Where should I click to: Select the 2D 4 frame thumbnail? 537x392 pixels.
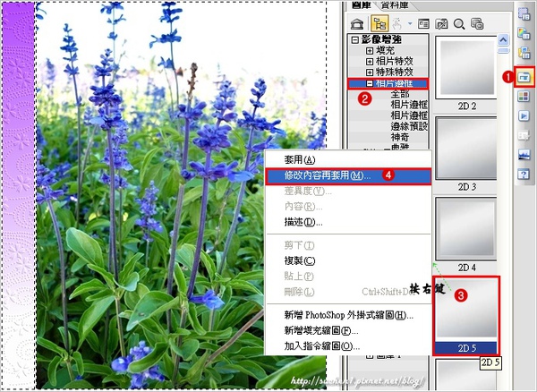(466, 229)
